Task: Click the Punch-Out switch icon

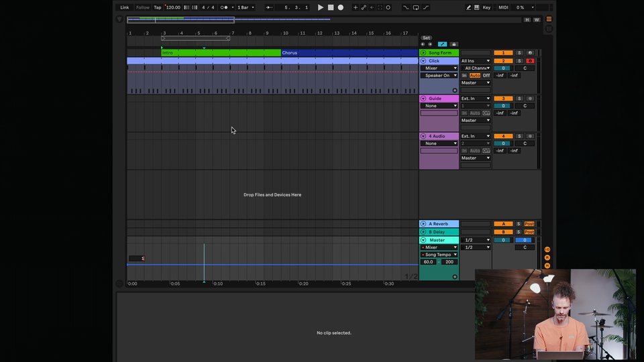Action: (x=426, y=7)
